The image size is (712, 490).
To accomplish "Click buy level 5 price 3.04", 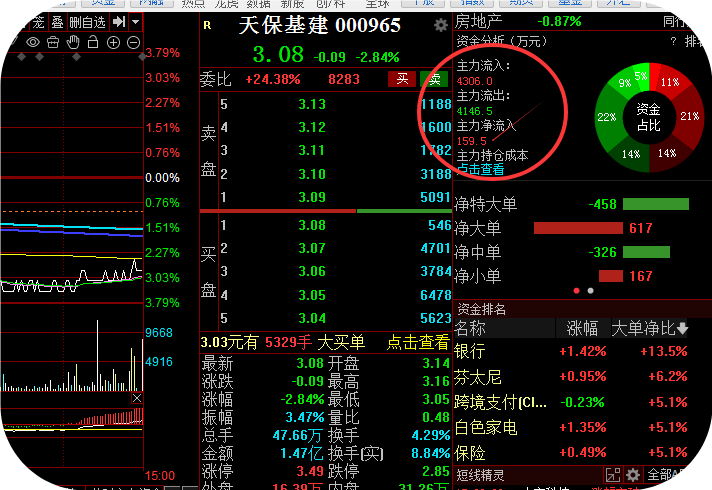I will coord(312,318).
